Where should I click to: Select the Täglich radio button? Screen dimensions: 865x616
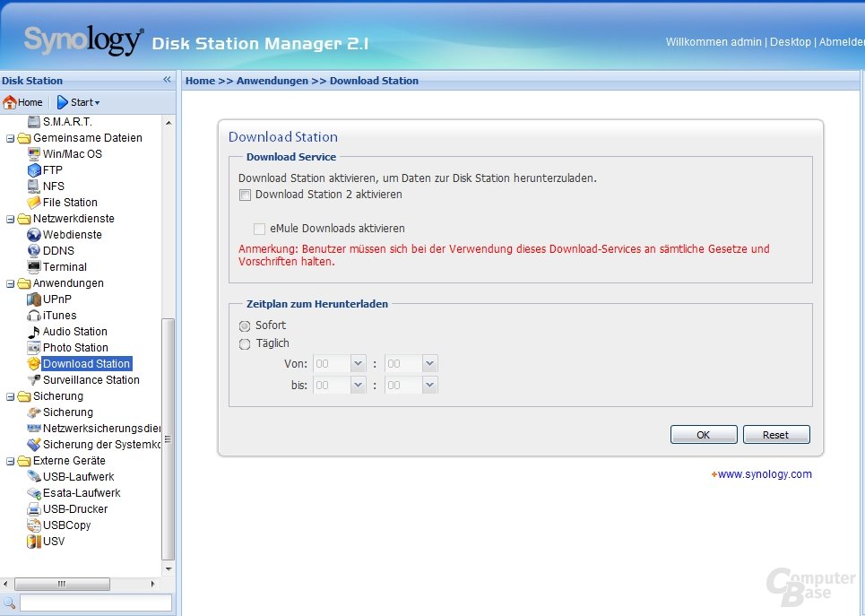coord(245,344)
